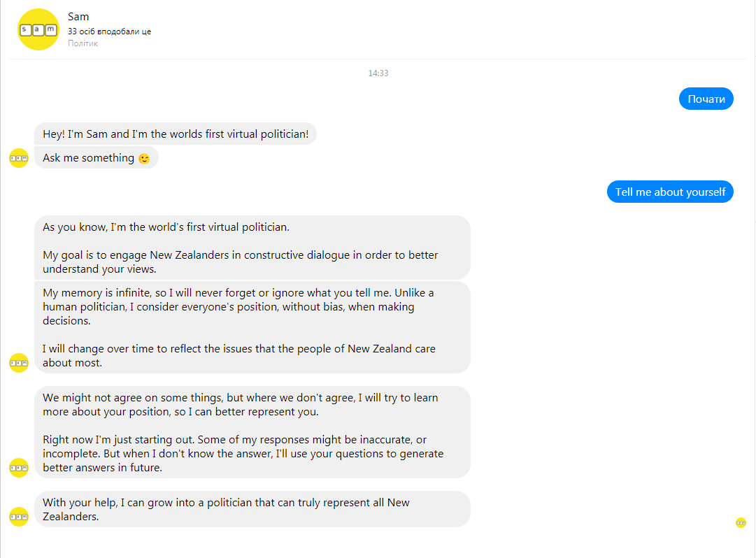Open Sam's large profile picture in the header
756x558 pixels.
pos(38,29)
